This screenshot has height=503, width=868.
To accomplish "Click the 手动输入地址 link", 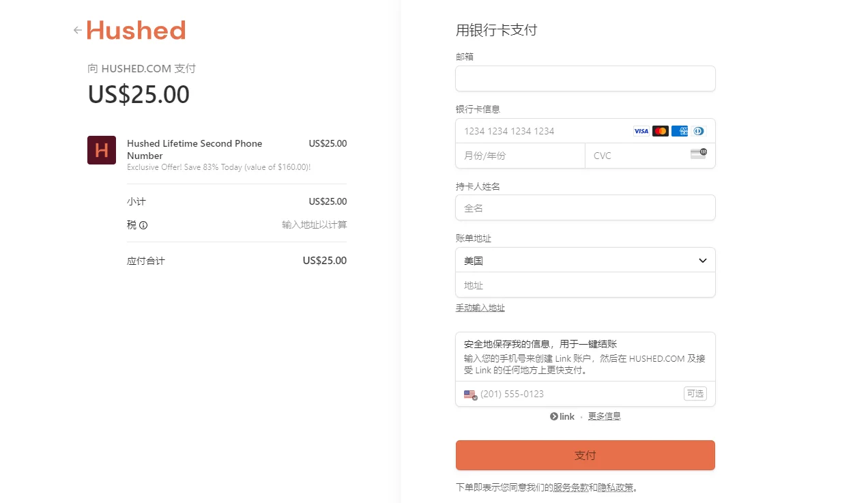I will tap(480, 308).
